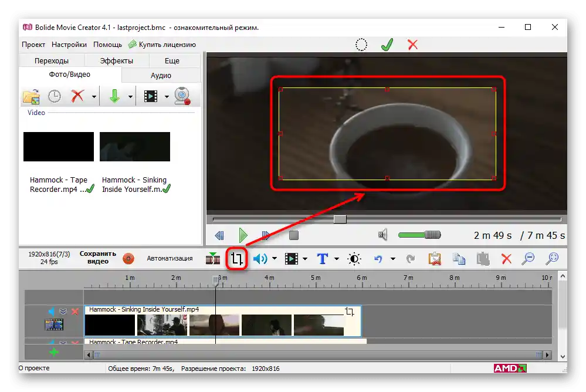The width and height of the screenshot is (586, 392).
Task: Click the preview seek bar handle
Action: point(340,219)
